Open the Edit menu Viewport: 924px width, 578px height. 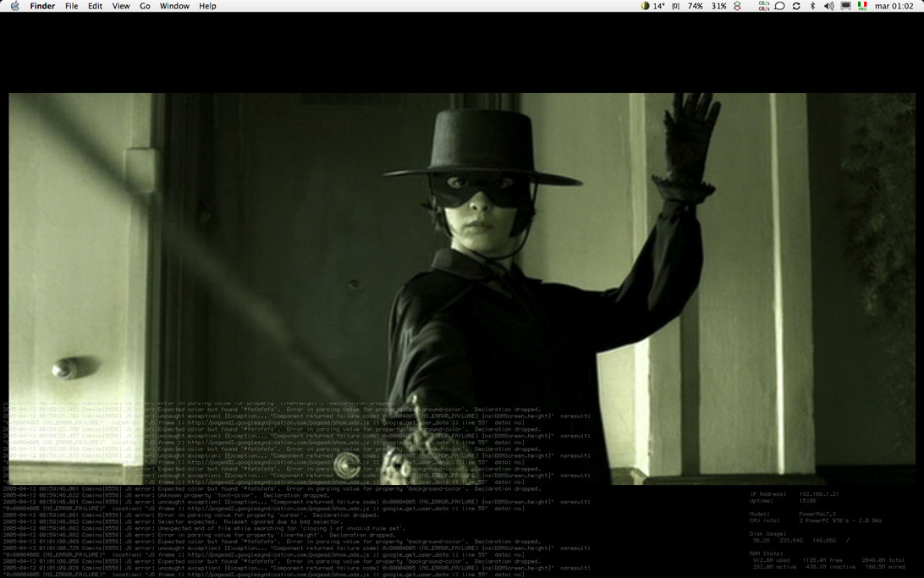click(96, 6)
